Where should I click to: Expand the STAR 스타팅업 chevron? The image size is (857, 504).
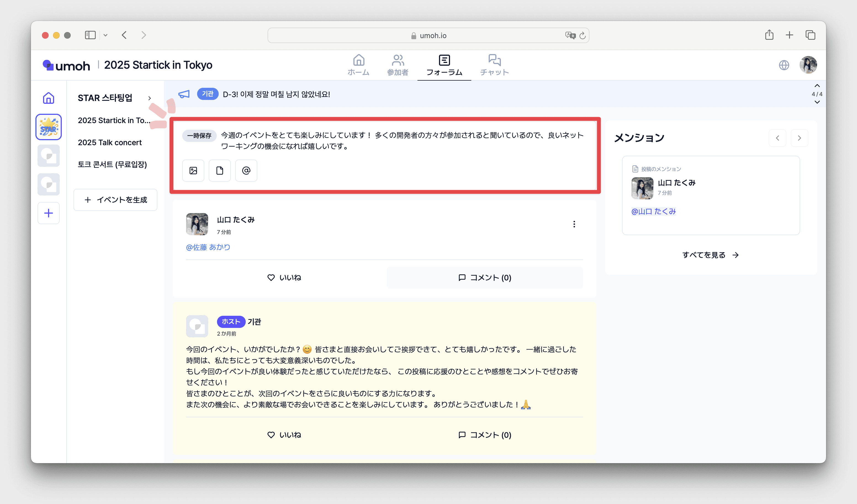[149, 98]
